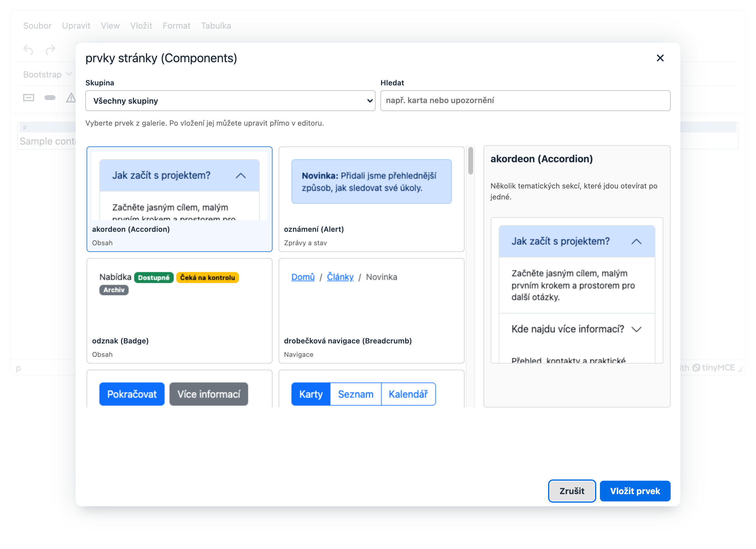Click the Články breadcrumb link

[x=340, y=277]
